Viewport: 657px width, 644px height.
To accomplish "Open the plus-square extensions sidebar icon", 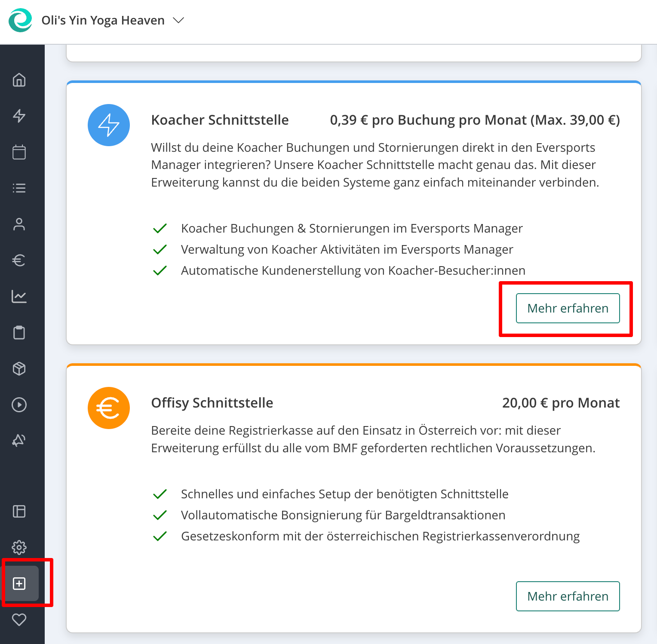I will (19, 583).
